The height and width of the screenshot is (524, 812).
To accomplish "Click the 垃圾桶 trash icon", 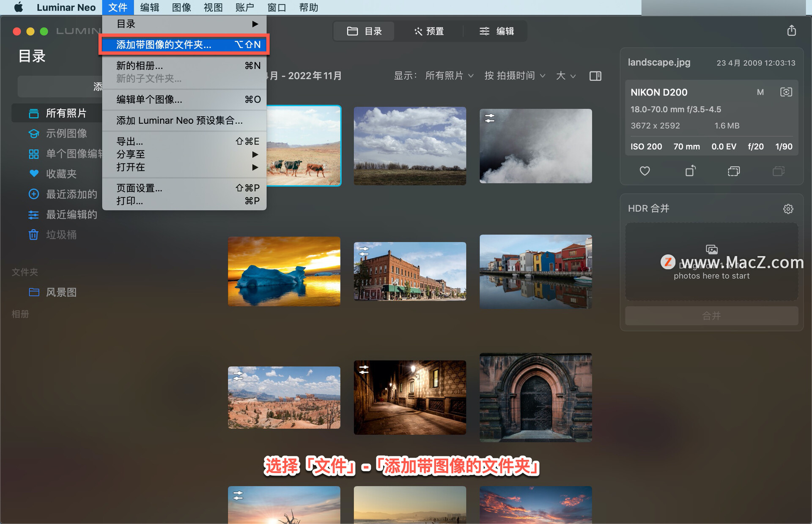I will 33,235.
